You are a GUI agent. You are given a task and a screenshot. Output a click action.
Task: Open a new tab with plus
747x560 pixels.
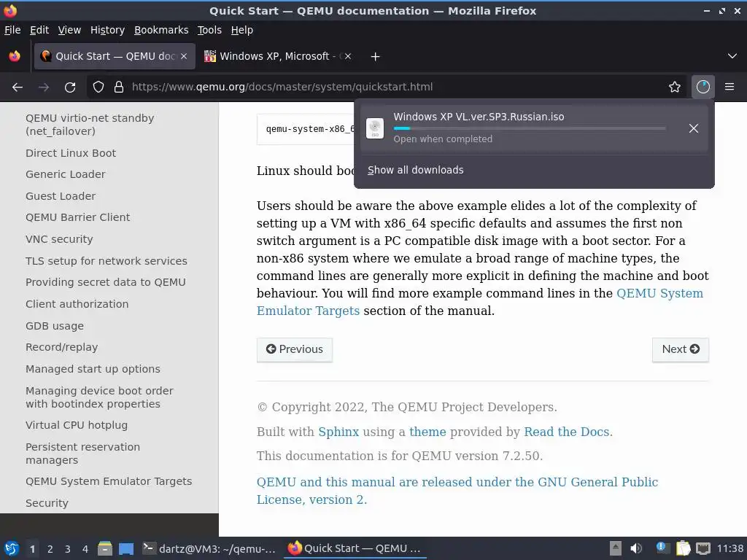click(376, 57)
